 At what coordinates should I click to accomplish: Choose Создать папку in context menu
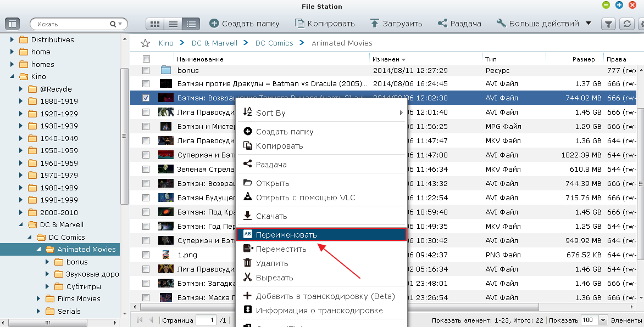[x=321, y=132]
